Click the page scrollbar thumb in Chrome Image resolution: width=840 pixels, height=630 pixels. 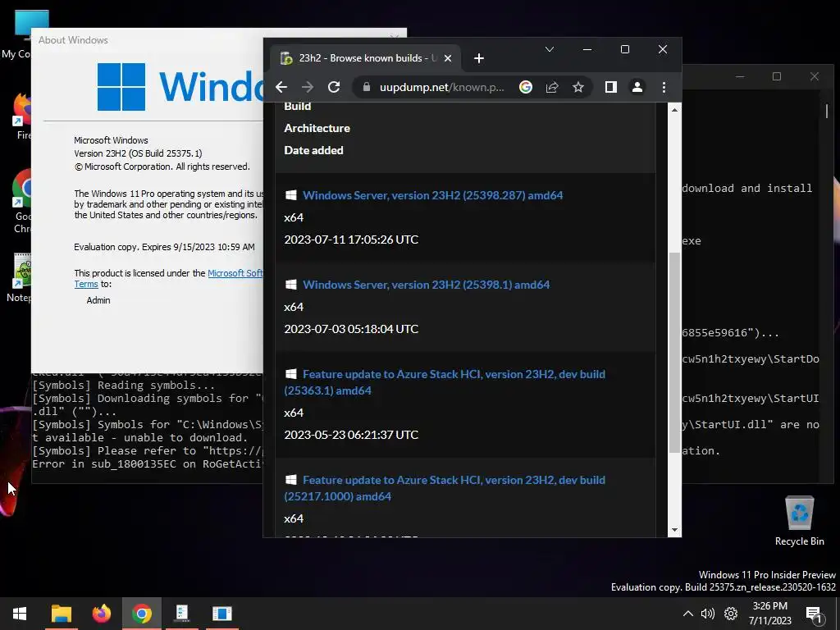click(x=674, y=353)
